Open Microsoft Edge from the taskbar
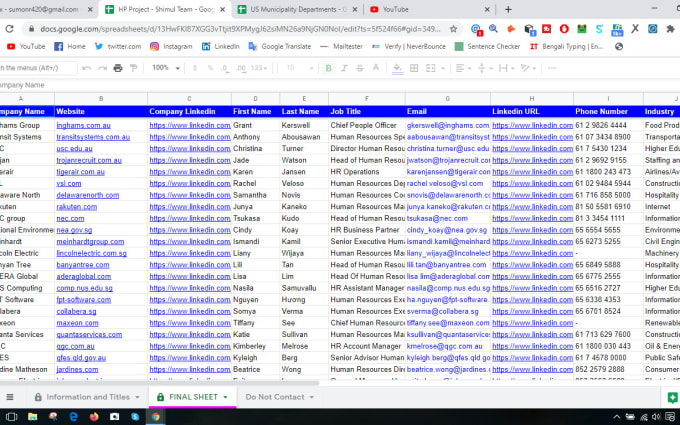This screenshot has height=425, width=680. 74,417
